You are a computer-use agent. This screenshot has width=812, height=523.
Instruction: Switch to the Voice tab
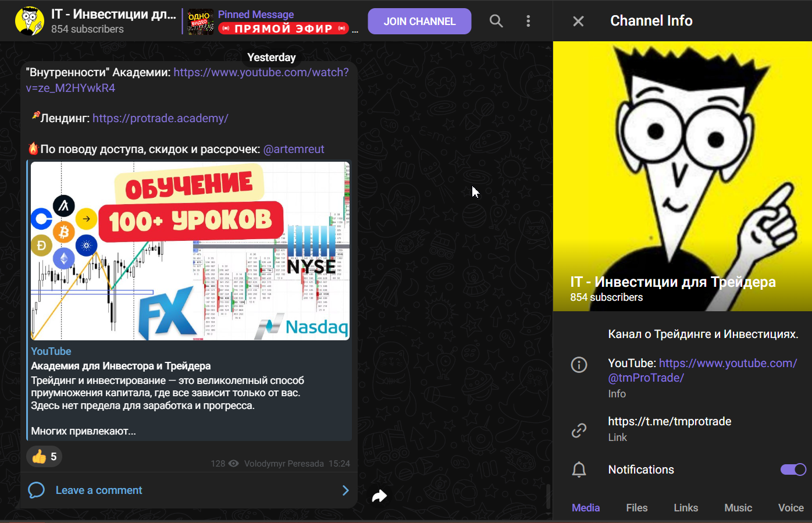pyautogui.click(x=791, y=508)
